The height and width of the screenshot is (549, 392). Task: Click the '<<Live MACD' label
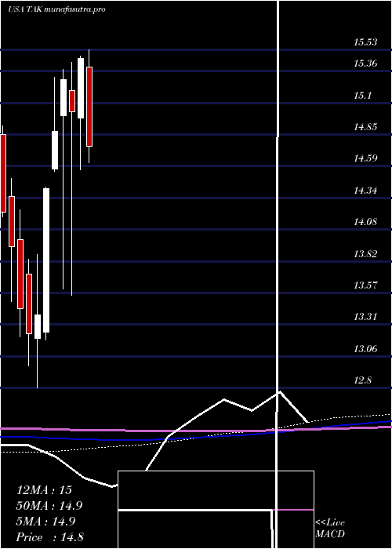(x=330, y=528)
